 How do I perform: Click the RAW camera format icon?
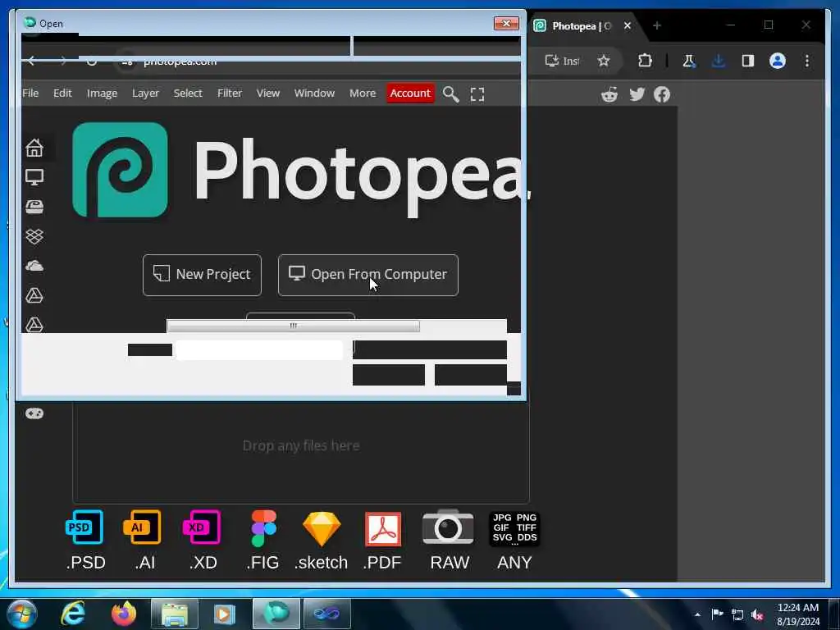(x=448, y=527)
